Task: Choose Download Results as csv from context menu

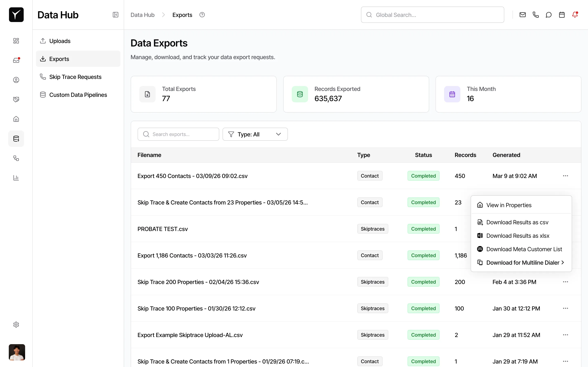Action: pyautogui.click(x=518, y=222)
